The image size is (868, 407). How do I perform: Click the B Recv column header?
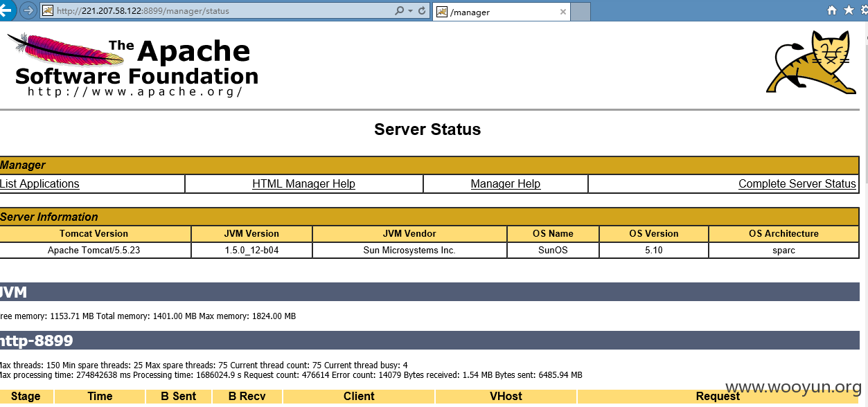click(x=247, y=397)
